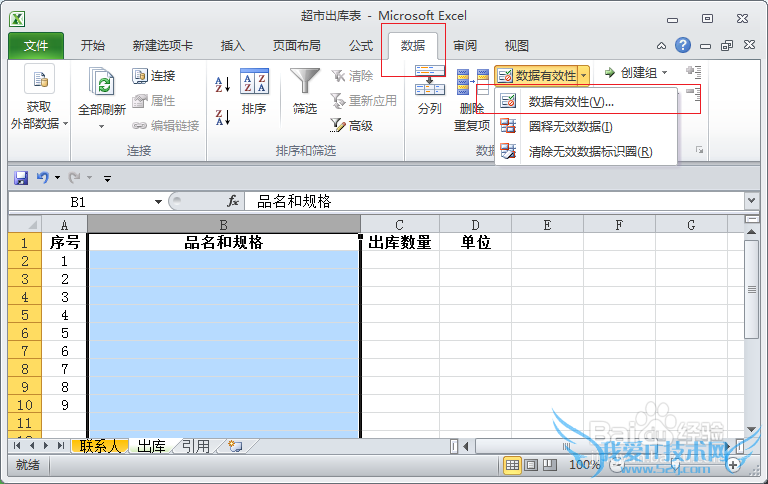Viewport: 768px width, 484px height.
Task: Go to first sheet navigation arrow
Action: 17,445
